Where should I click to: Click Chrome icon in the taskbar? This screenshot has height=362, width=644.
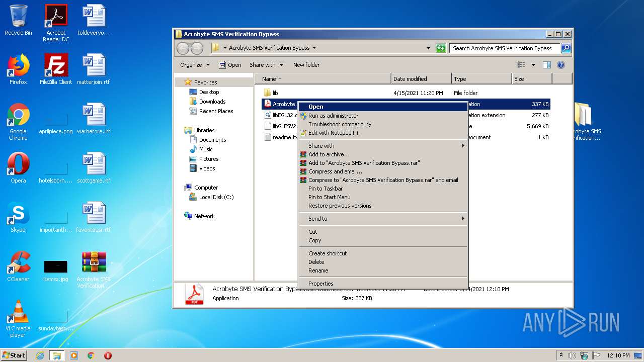coord(91,355)
